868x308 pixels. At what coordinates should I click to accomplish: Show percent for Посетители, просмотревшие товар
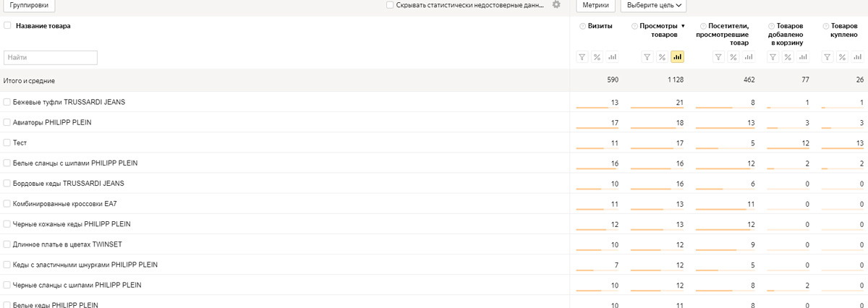click(x=733, y=57)
